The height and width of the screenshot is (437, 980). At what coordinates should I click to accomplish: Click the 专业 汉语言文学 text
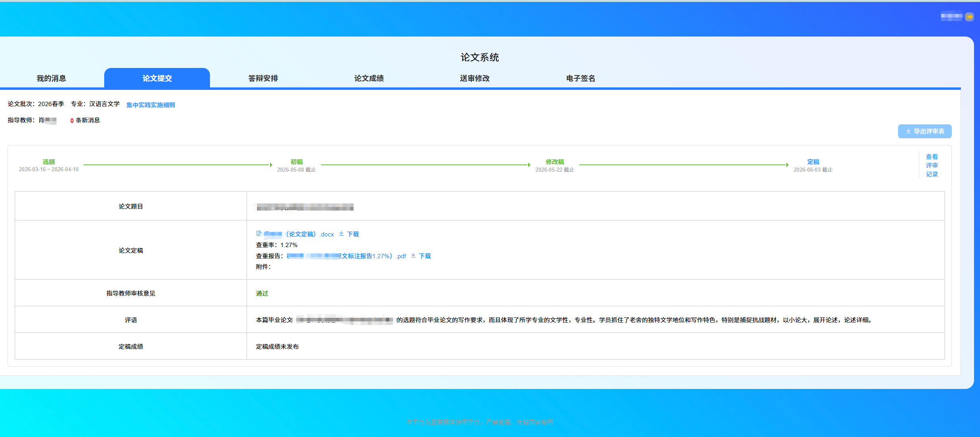tap(95, 104)
